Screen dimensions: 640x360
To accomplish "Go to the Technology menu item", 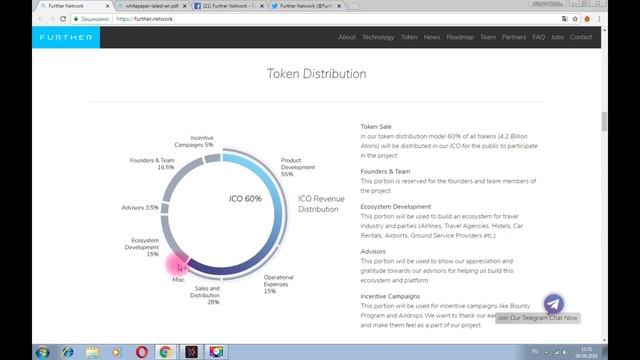I will point(378,37).
